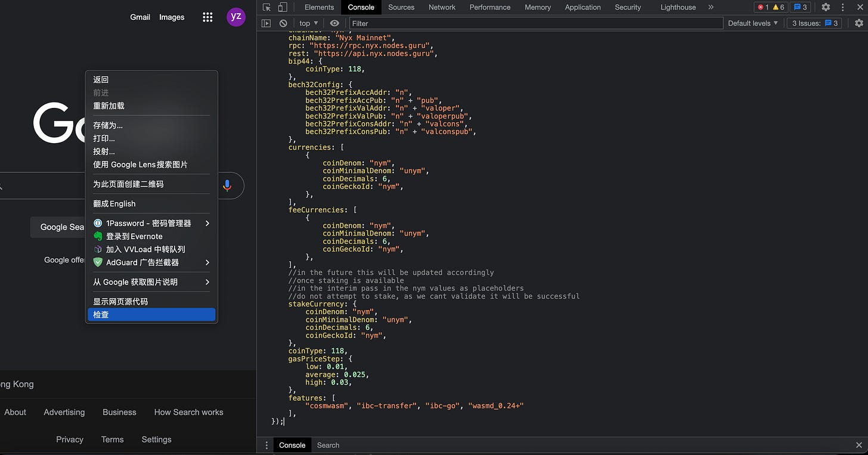Click the 3 Issues button

coord(815,23)
